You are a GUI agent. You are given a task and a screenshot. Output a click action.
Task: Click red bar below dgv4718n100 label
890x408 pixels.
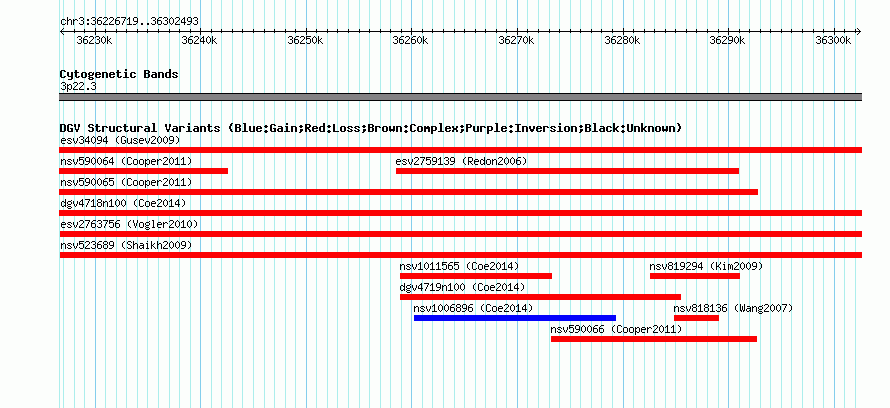(x=461, y=213)
